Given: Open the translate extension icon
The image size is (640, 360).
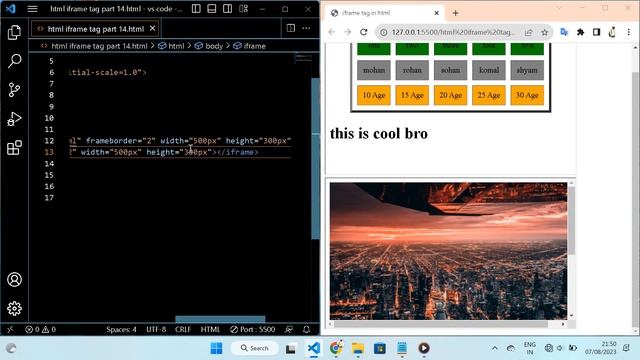Looking at the screenshot, I should click(564, 32).
